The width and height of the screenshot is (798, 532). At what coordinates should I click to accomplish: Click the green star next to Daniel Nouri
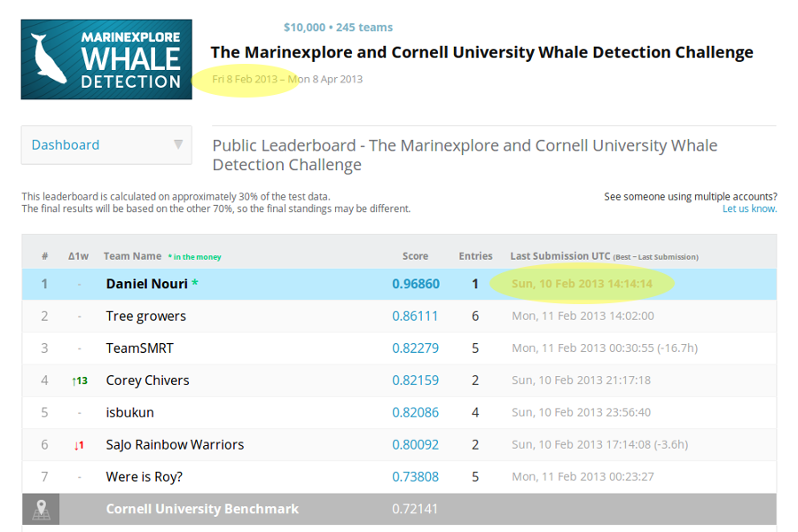click(195, 284)
